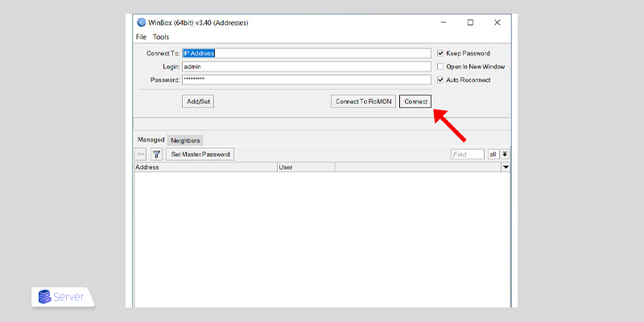Click the Add/Set button
This screenshot has width=644, height=322.
[198, 101]
